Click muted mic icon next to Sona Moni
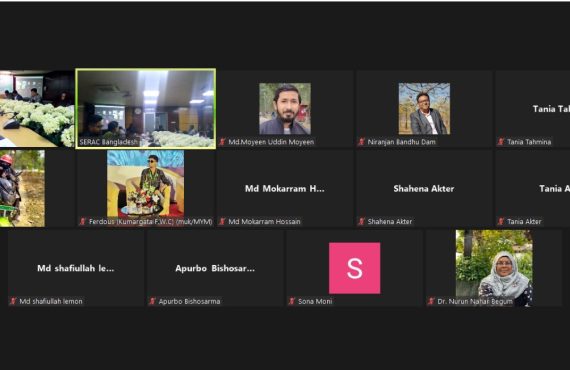The image size is (570, 370). [292, 301]
